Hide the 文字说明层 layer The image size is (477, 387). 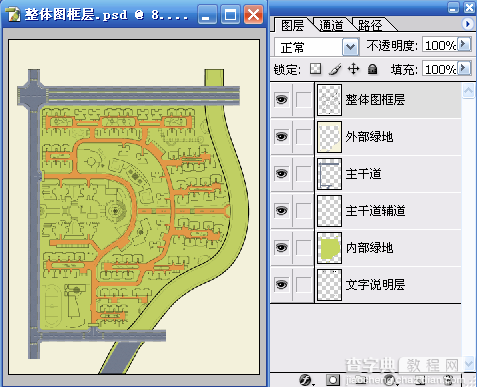point(281,285)
